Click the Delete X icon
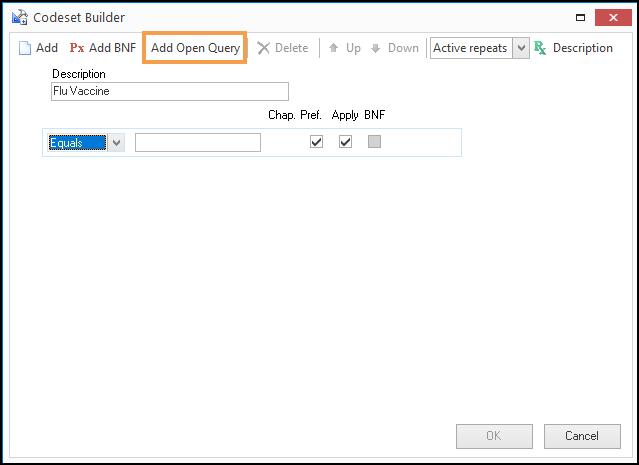639x465 pixels. [264, 48]
